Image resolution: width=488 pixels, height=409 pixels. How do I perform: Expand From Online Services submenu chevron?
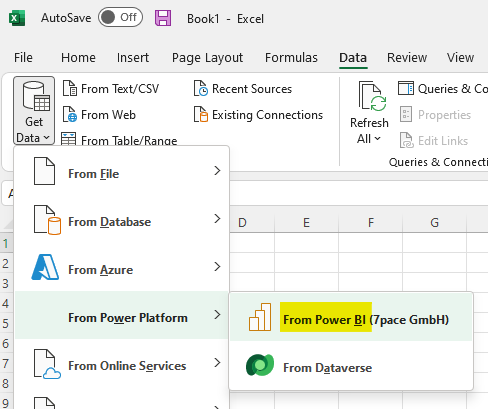point(217,363)
